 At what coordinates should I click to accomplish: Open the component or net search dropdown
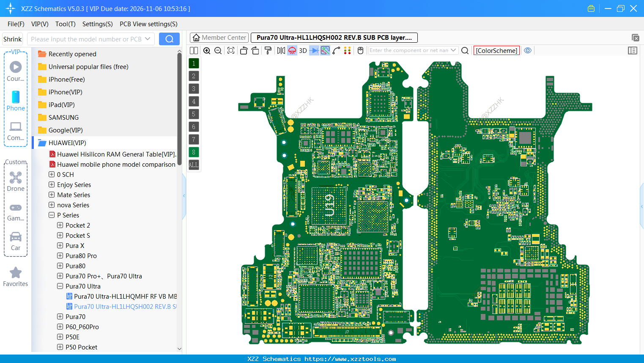(x=453, y=50)
